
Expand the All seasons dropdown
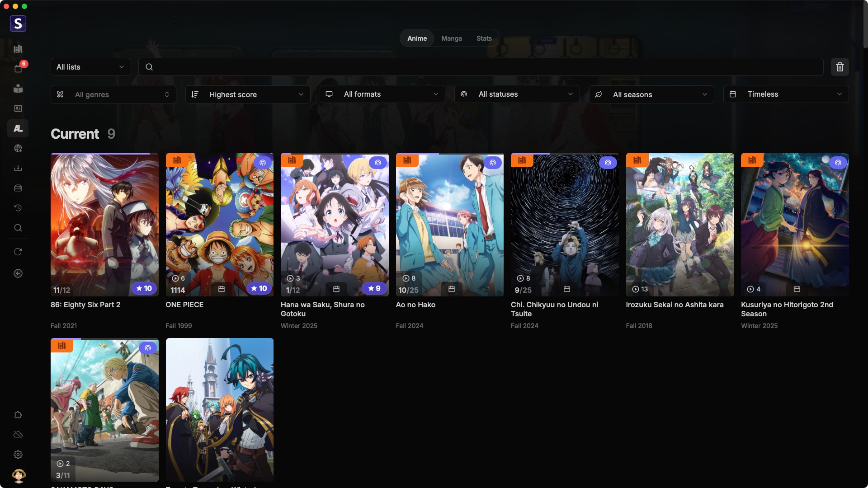(651, 94)
